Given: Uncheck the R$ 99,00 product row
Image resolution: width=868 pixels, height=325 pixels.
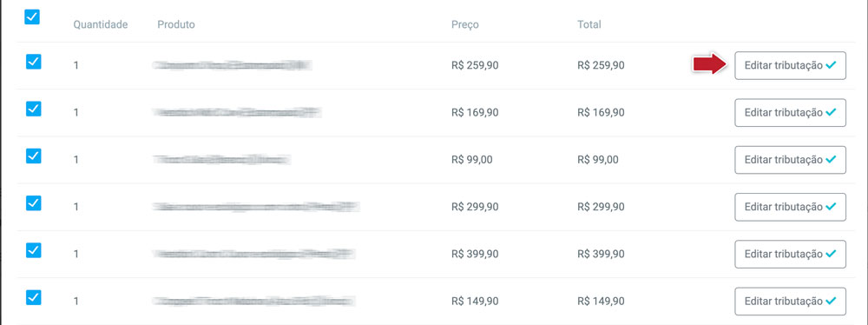Looking at the screenshot, I should point(34,156).
